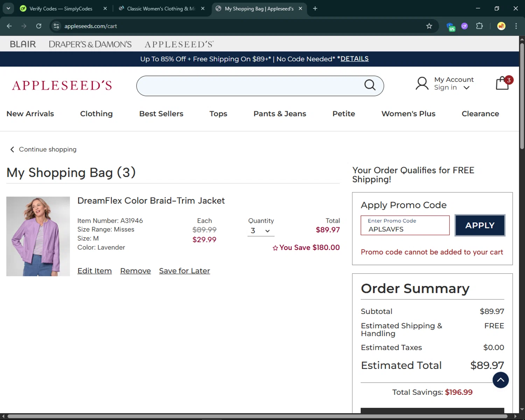This screenshot has width=525, height=420.
Task: Open Women's Plus menu
Action: (408, 114)
